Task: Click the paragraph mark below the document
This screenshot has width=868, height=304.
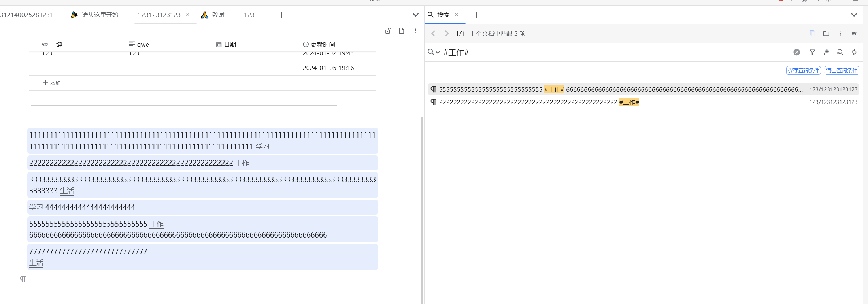Action: point(23,279)
